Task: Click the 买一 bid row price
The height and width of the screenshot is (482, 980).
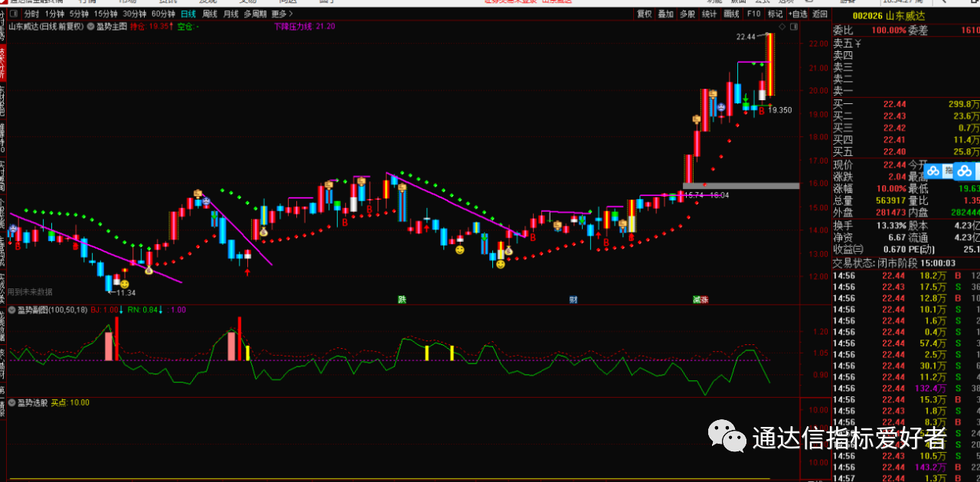Action: pos(894,104)
